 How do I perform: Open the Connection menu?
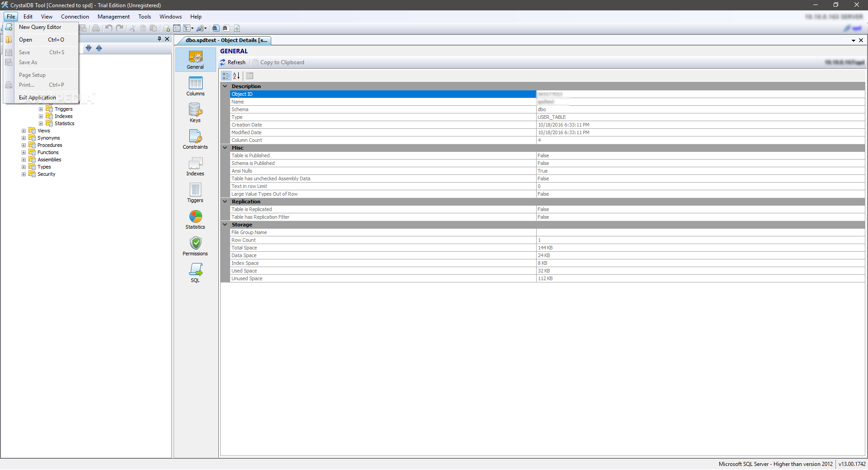pyautogui.click(x=75, y=17)
